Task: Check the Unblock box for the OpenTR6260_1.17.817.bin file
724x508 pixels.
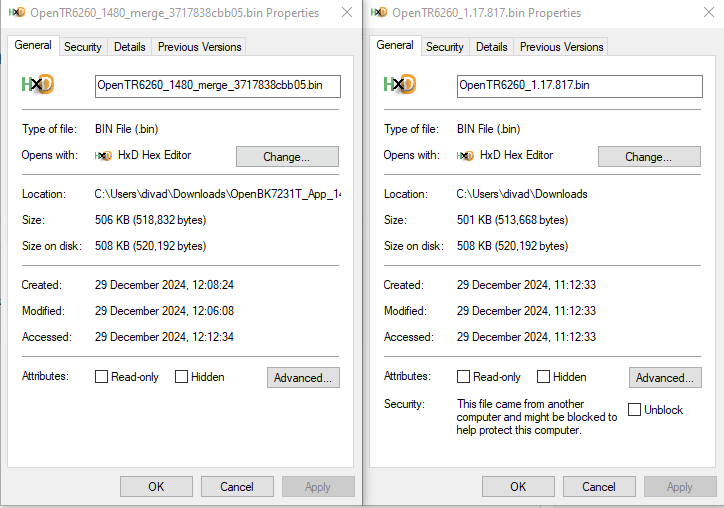Action: [634, 410]
